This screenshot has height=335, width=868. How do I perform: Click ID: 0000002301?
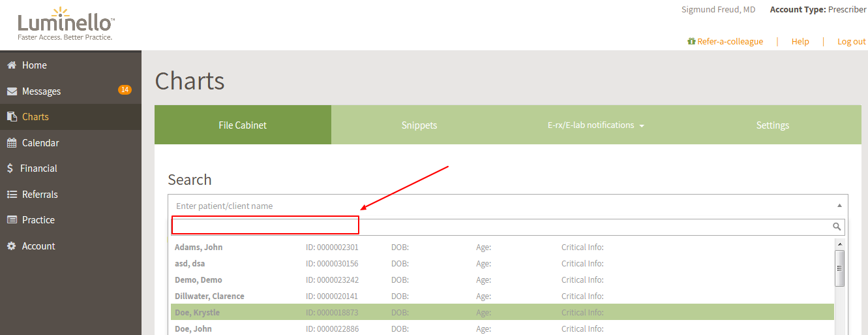click(332, 247)
